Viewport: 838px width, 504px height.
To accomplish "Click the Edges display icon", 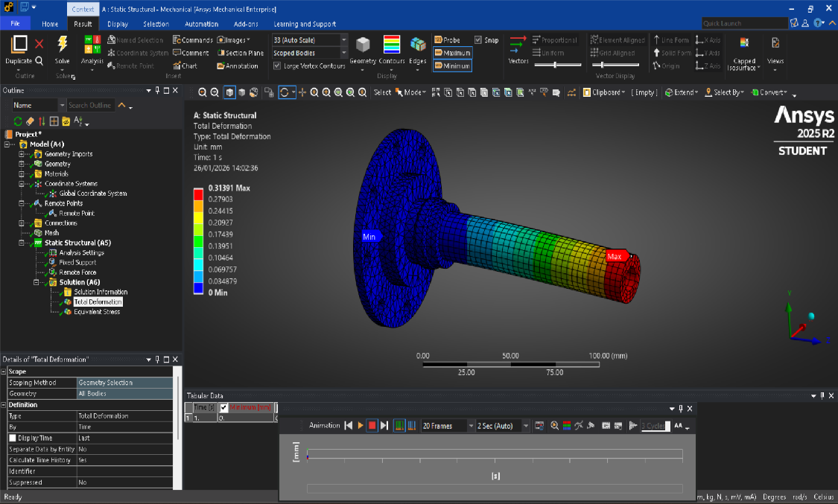I will tap(418, 45).
